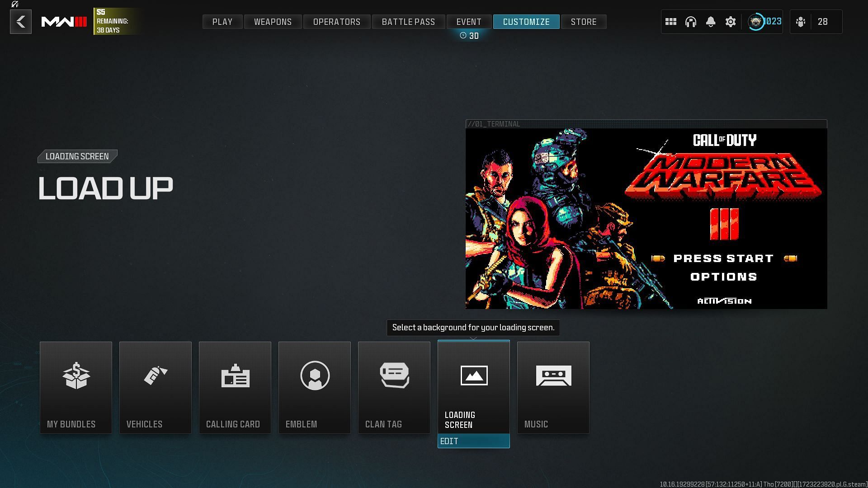Viewport: 868px width, 488px height.
Task: Click the back arrow button top left
Action: click(21, 21)
